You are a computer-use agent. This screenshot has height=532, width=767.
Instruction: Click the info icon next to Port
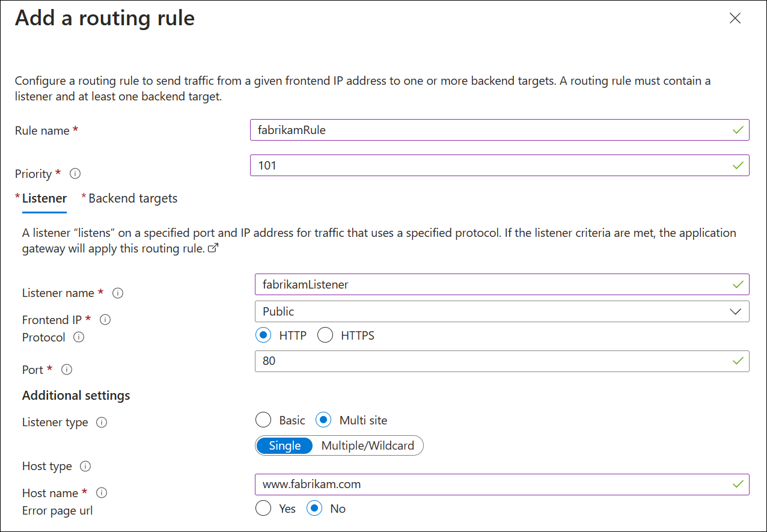67,370
